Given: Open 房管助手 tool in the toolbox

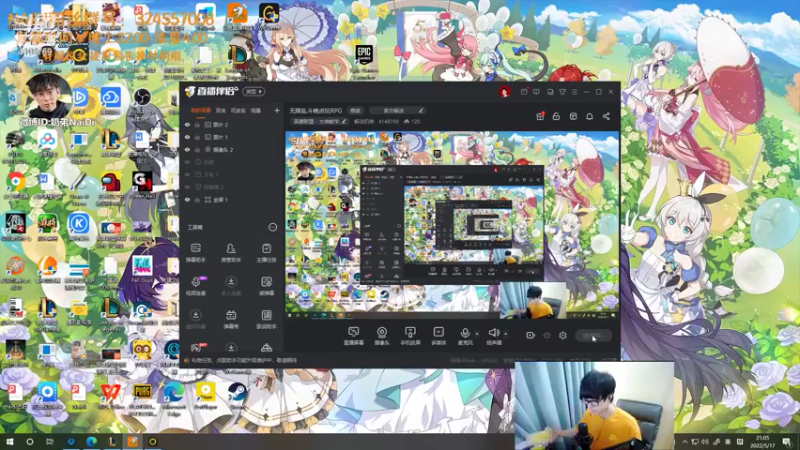Looking at the screenshot, I should pyautogui.click(x=231, y=252).
